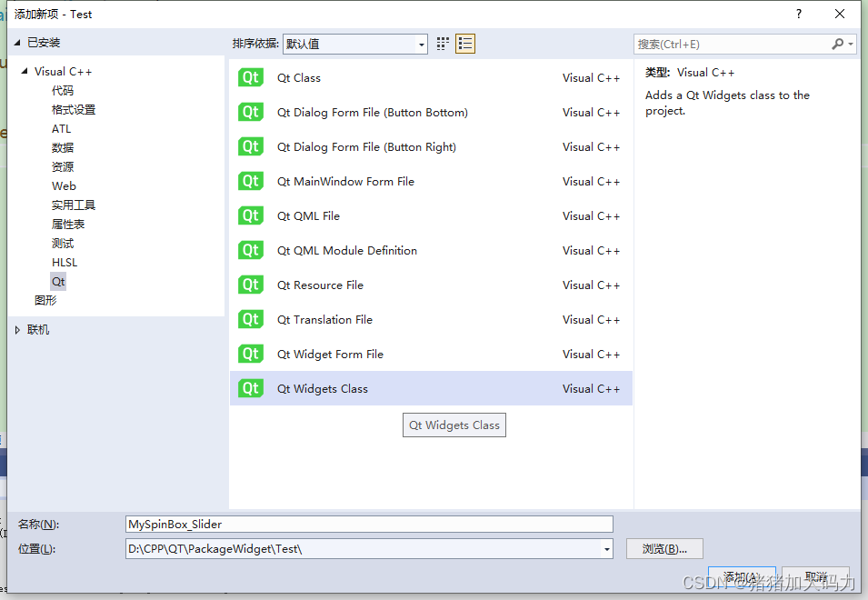Select the Qt category in tree
The image size is (868, 600).
pyautogui.click(x=58, y=281)
